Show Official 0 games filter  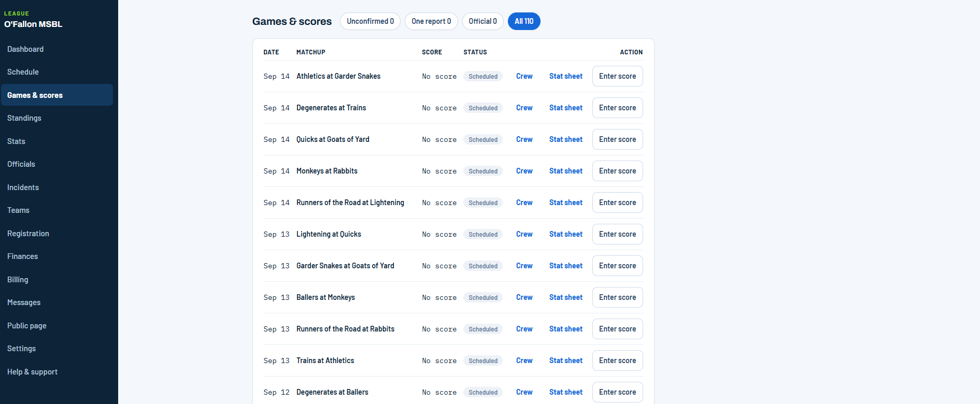(482, 21)
